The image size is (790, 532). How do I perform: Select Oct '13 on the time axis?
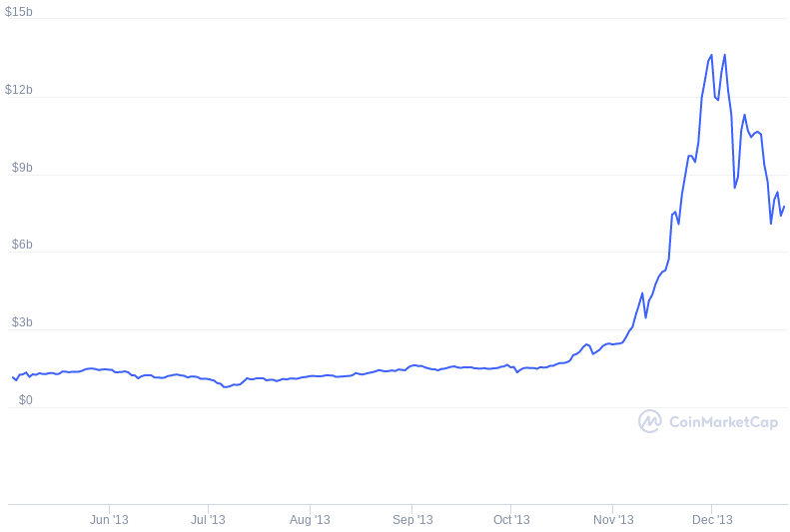tap(511, 520)
